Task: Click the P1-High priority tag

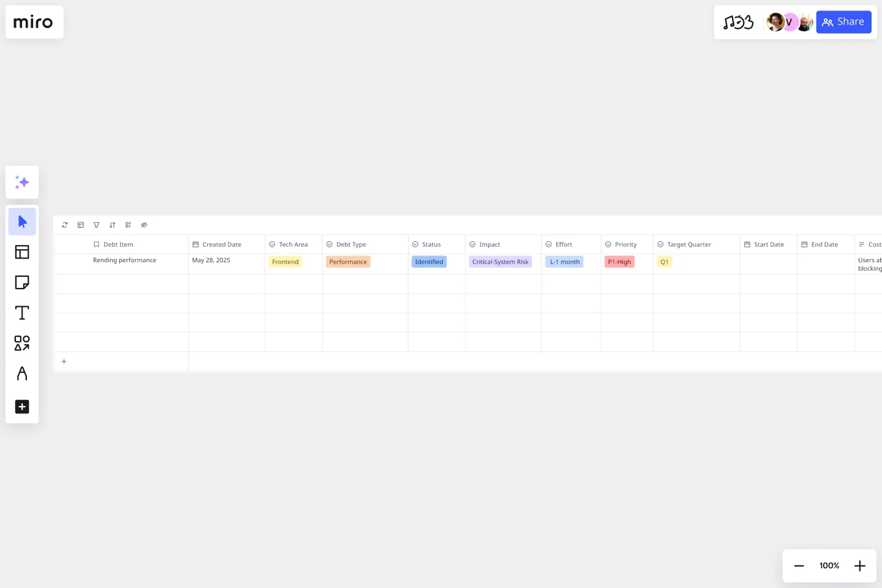Action: click(x=619, y=262)
